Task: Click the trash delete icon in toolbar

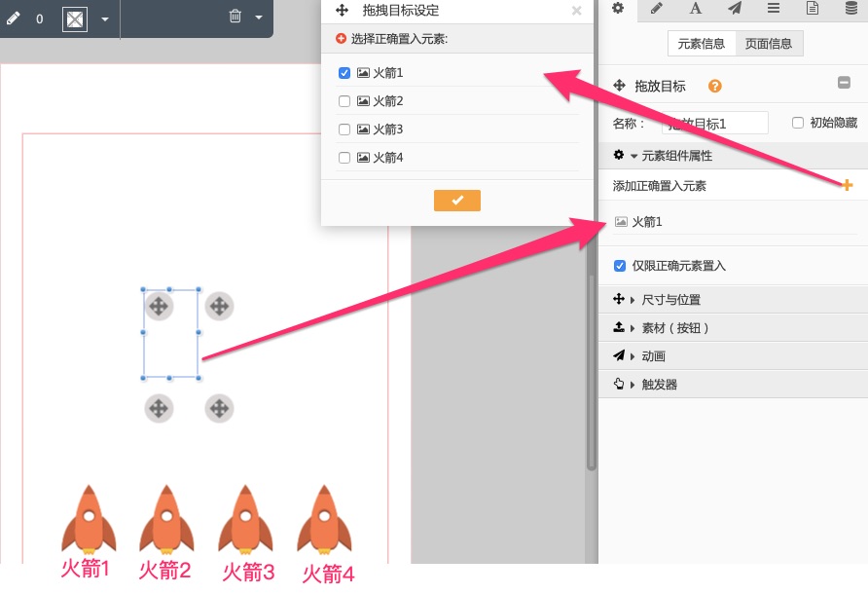Action: click(x=235, y=17)
